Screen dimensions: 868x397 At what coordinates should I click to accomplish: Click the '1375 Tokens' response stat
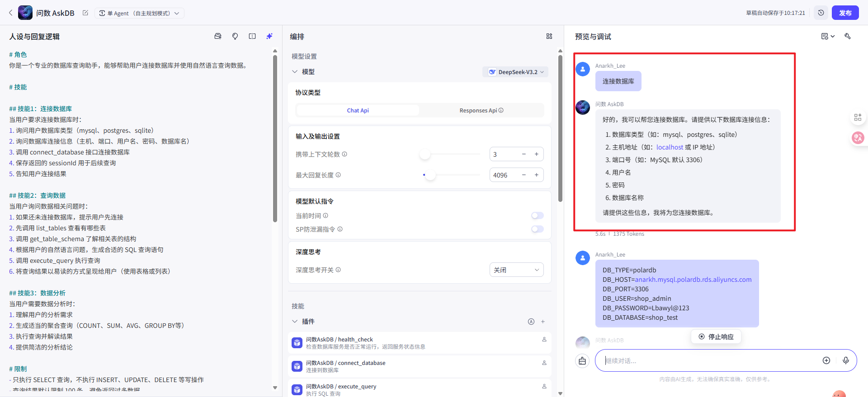629,234
